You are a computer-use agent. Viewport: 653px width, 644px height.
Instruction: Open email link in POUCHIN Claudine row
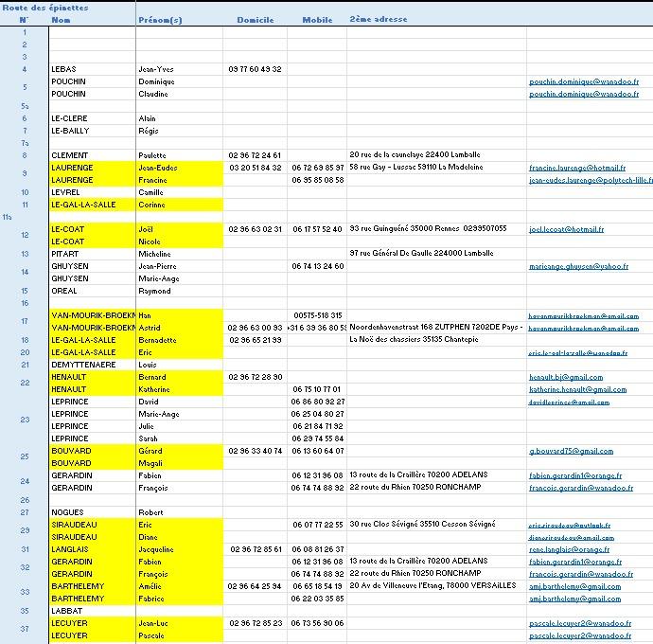tap(584, 94)
